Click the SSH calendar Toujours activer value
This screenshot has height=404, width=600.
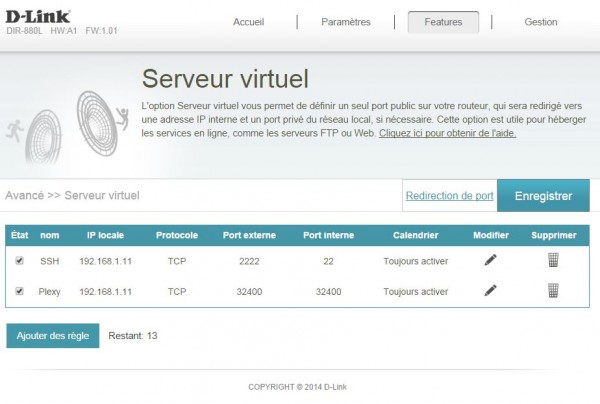415,261
